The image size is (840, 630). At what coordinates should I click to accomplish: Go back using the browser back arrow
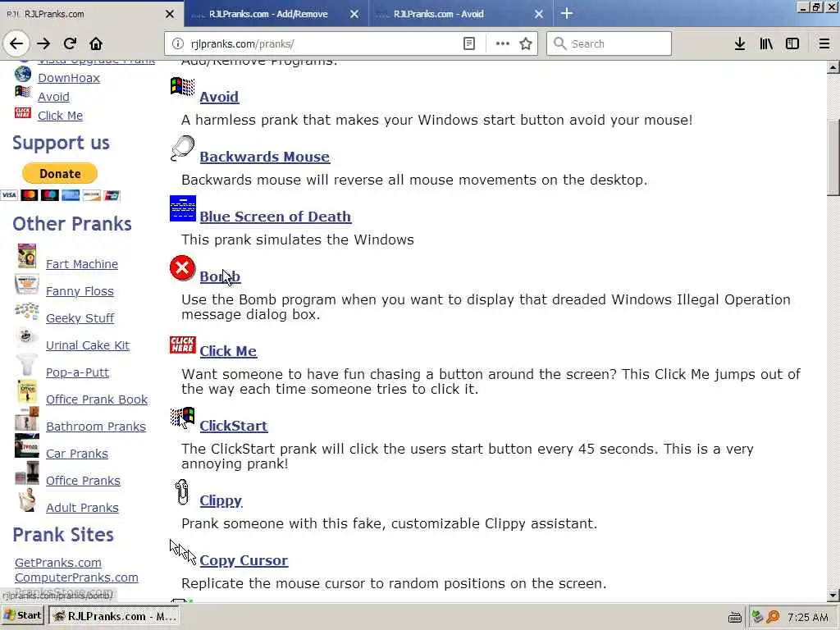[x=16, y=43]
